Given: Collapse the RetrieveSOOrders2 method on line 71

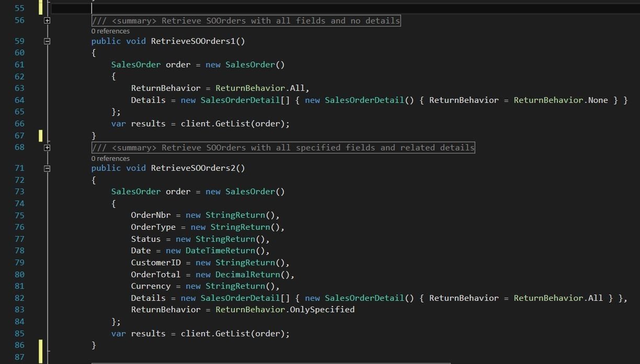Looking at the screenshot, I should point(47,168).
